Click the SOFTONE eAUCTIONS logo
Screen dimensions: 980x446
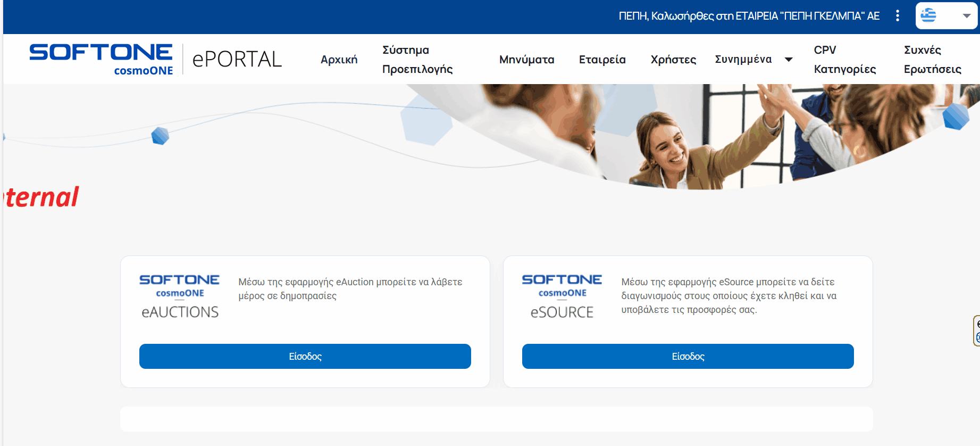coord(180,296)
